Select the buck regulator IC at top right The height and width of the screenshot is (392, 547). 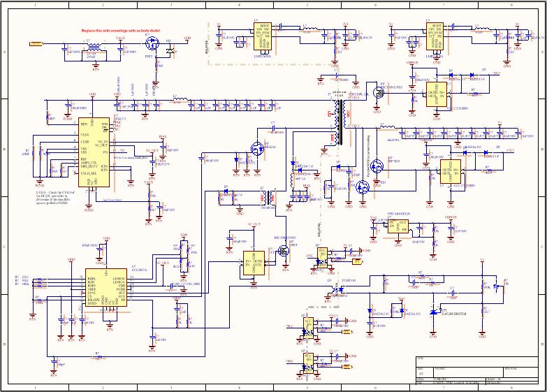point(435,36)
